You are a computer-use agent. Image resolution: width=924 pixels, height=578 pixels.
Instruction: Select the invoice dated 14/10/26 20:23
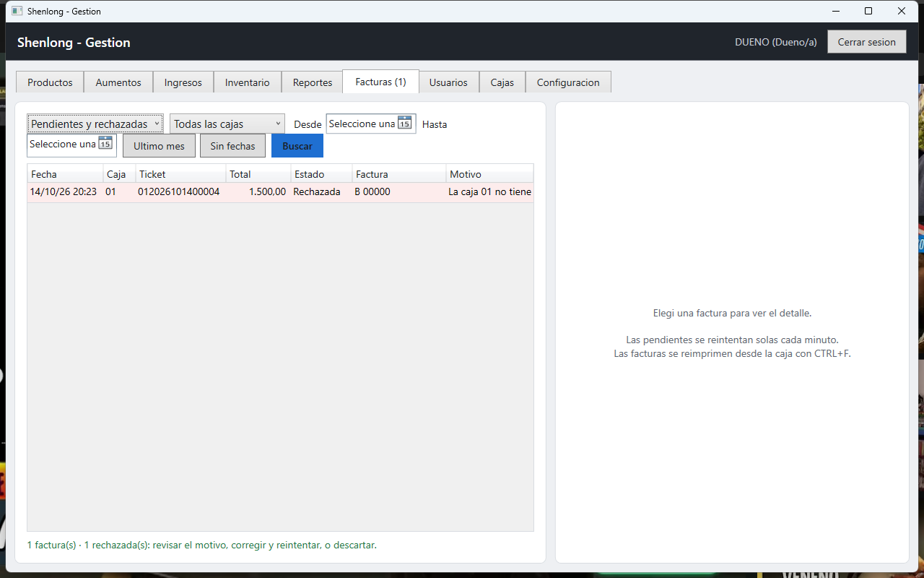280,192
